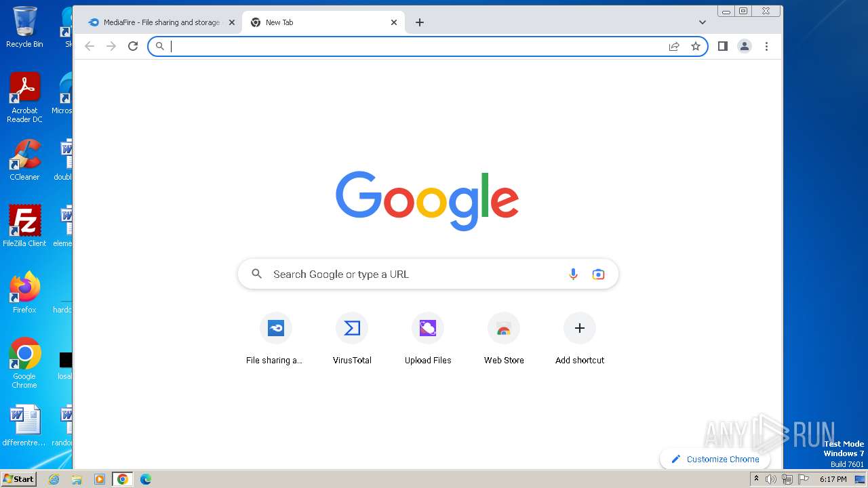Viewport: 868px width, 488px height.
Task: Click Customize Chrome button
Action: (715, 459)
